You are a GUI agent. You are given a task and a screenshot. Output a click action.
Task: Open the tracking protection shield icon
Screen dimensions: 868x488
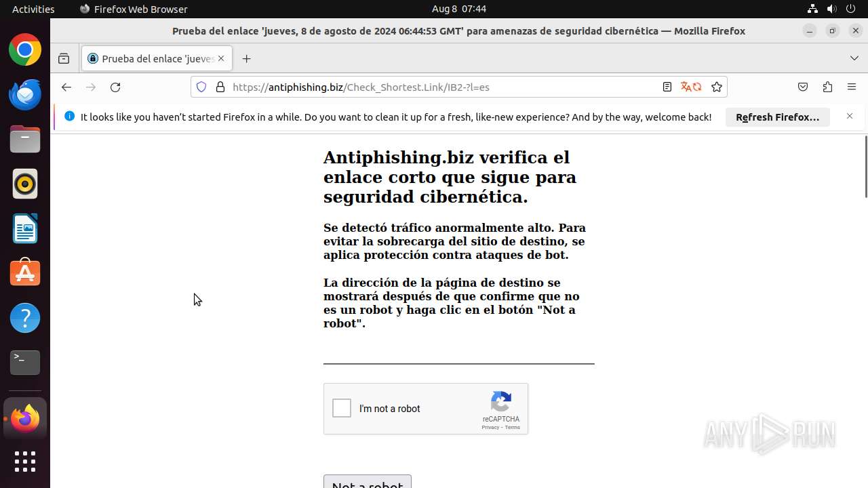[x=201, y=87]
